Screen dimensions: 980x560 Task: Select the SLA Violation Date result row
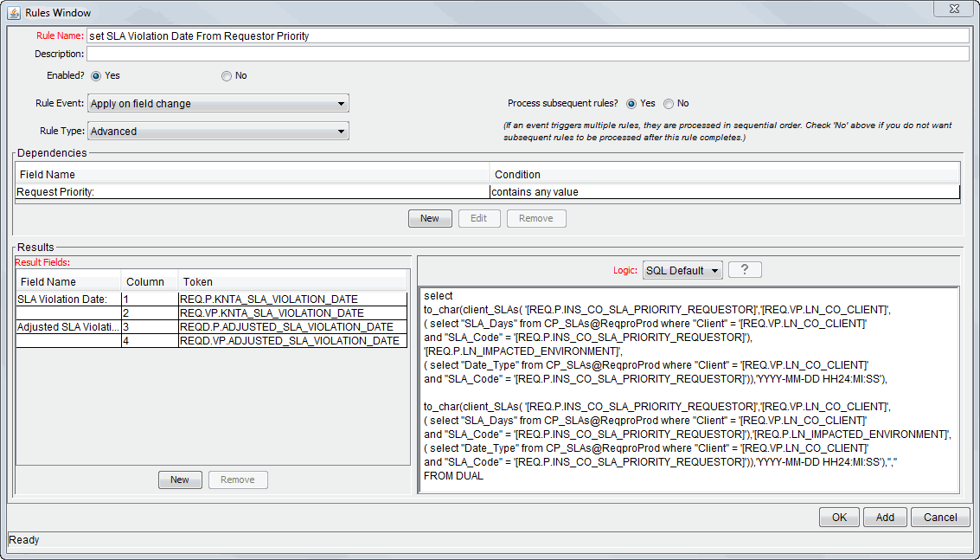point(67,299)
